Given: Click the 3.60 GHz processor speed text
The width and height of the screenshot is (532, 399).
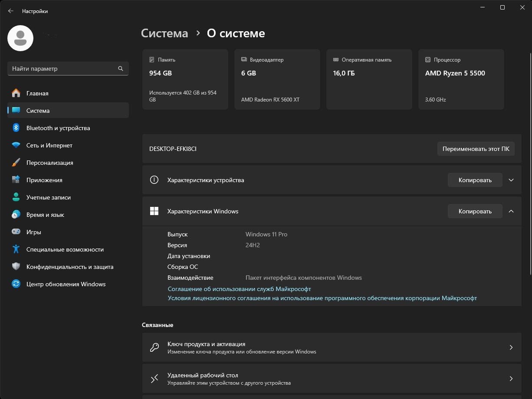Looking at the screenshot, I should click(436, 100).
